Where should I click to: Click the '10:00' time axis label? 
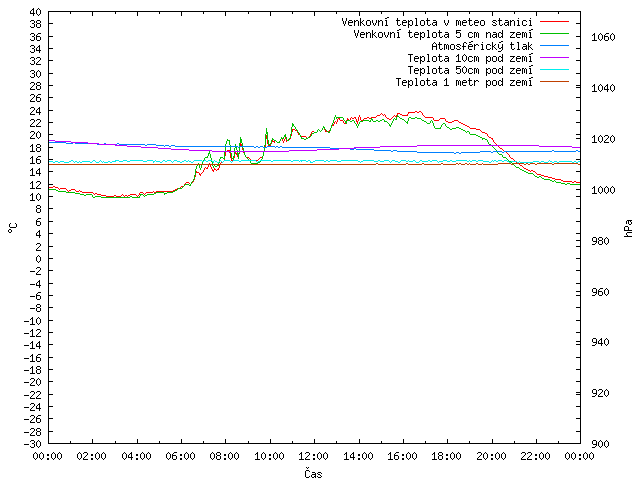pyautogui.click(x=269, y=456)
